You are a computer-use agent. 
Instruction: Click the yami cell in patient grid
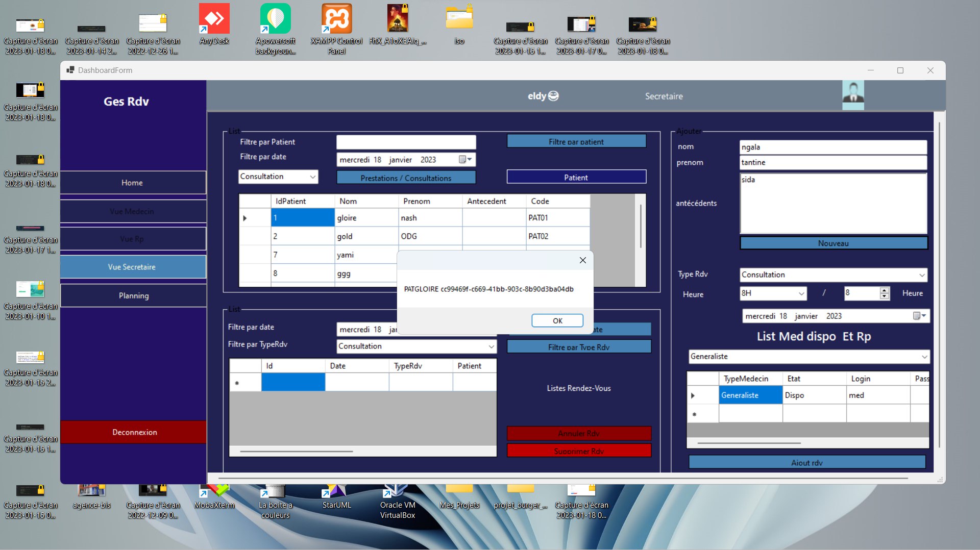point(366,255)
